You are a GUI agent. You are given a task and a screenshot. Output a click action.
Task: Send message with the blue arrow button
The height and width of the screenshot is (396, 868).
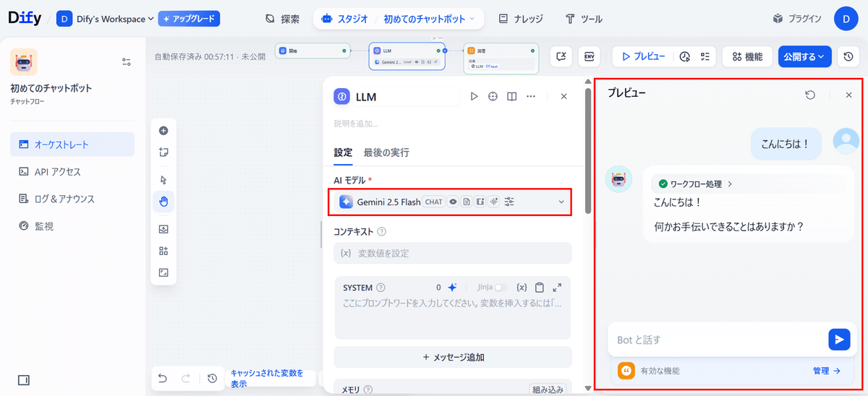tap(839, 340)
